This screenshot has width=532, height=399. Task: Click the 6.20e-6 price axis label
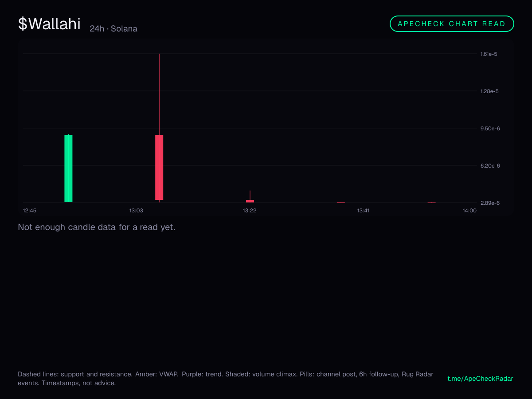click(x=490, y=166)
